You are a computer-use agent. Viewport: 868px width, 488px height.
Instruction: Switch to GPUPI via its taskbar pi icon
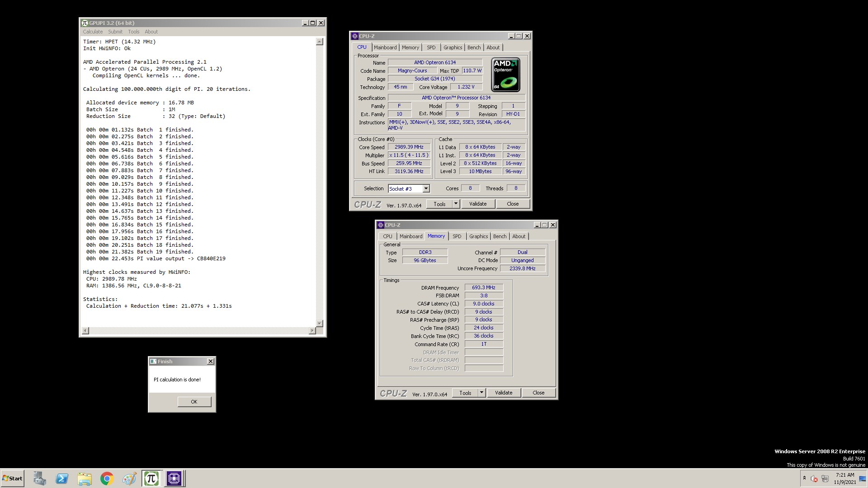coord(151,479)
